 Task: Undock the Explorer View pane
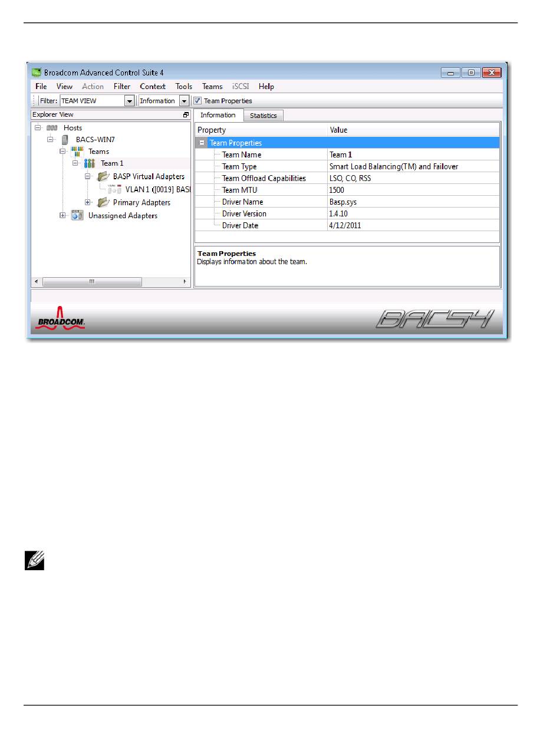coord(186,115)
